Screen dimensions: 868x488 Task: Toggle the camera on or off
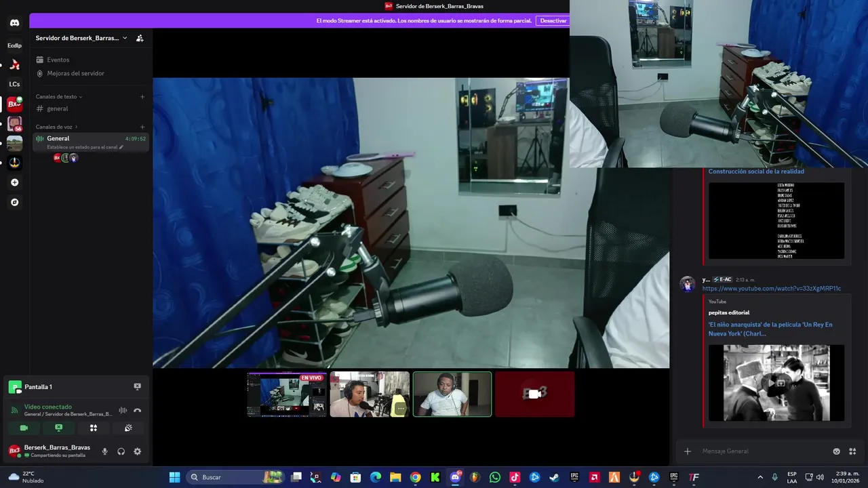(x=24, y=428)
